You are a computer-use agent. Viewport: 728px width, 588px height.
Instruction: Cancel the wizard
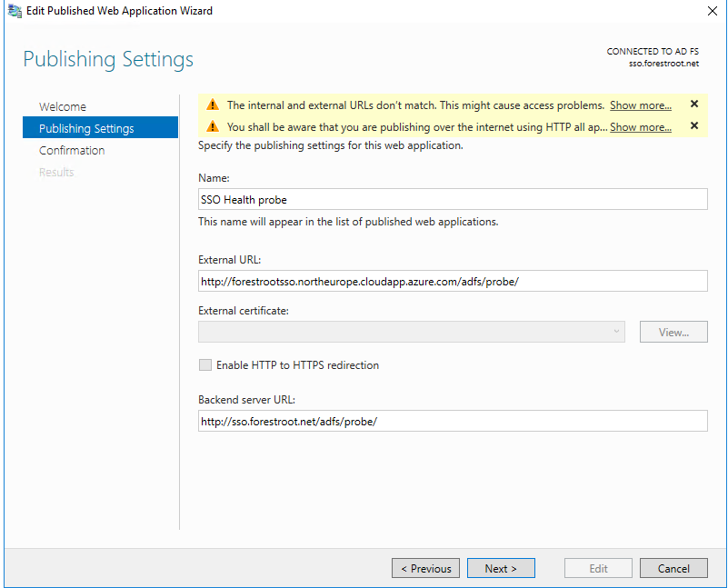pyautogui.click(x=673, y=568)
